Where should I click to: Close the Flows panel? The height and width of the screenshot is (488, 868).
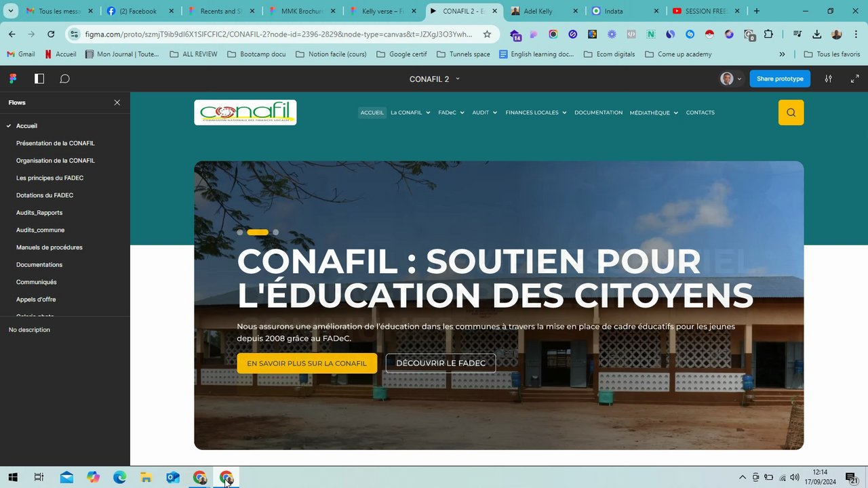117,102
